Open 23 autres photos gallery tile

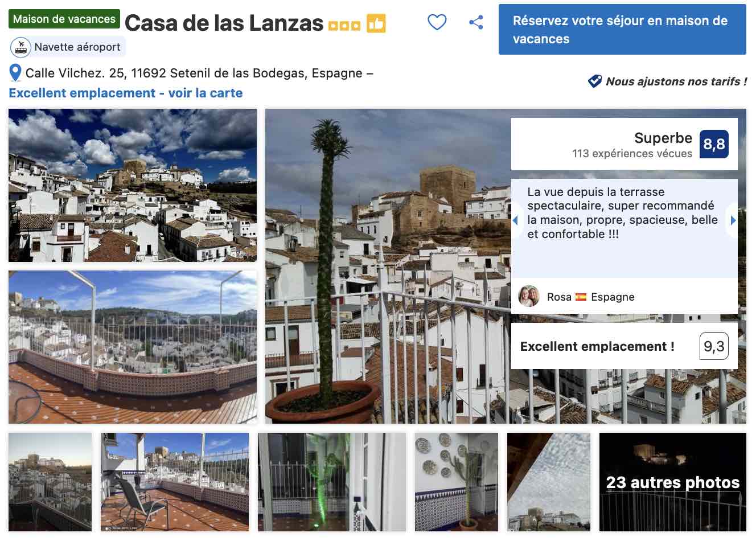(x=672, y=482)
